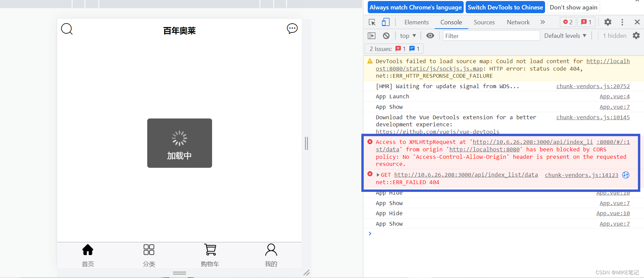Image resolution: width=644 pixels, height=278 pixels.
Task: Click the 加载中 loading toast
Action: coord(180,143)
